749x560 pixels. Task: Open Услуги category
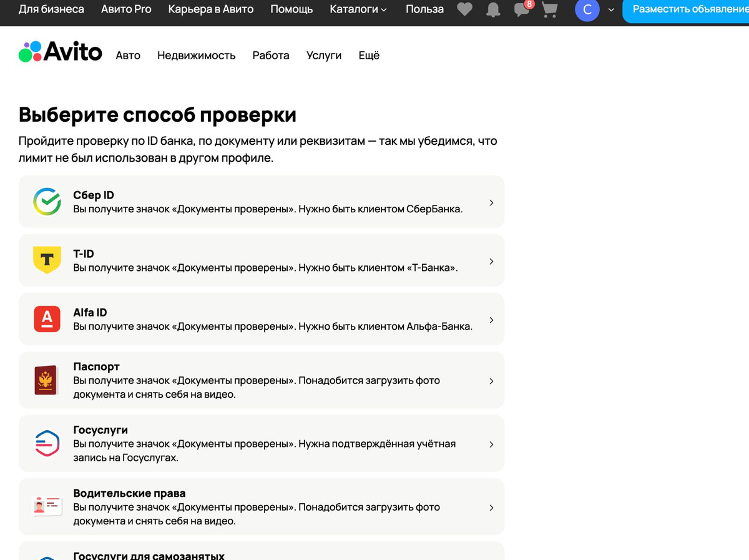pos(324,56)
